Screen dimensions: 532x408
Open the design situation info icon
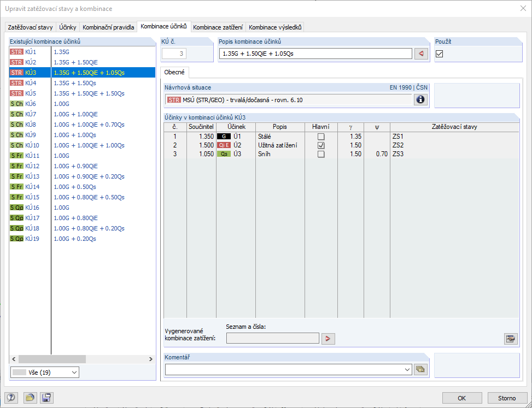[x=420, y=99]
